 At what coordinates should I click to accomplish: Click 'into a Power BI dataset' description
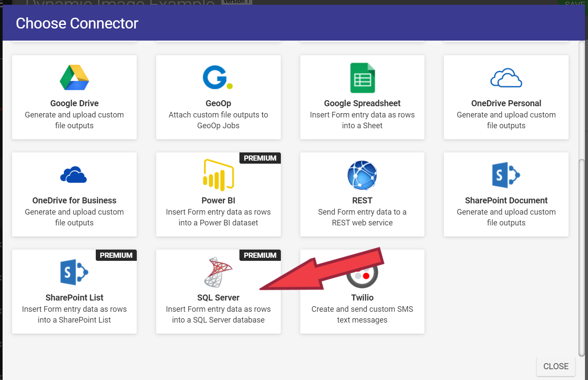click(x=218, y=223)
